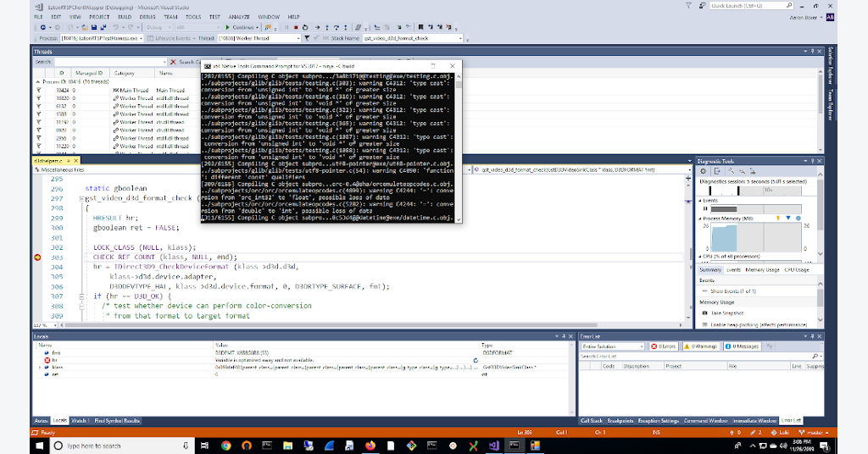Collapse the gst_video_d3d_format_check function outline

81,198
